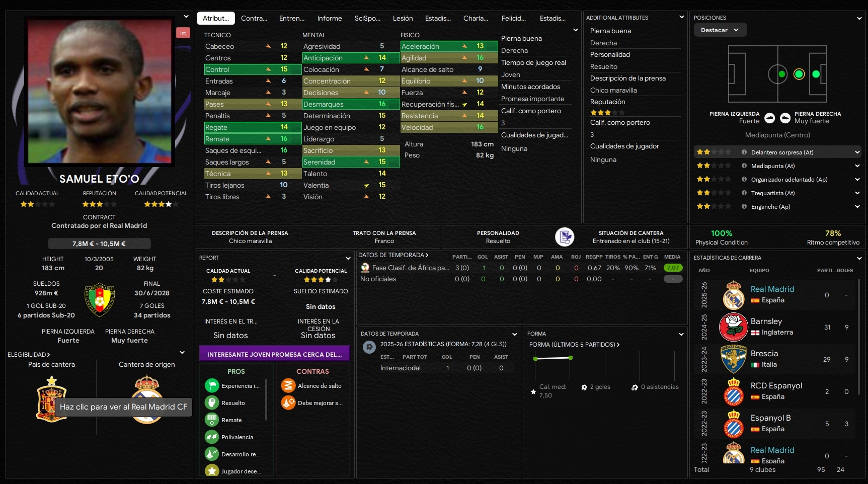
Task: Expand the Enganche (Ap) role row
Action: (857, 206)
